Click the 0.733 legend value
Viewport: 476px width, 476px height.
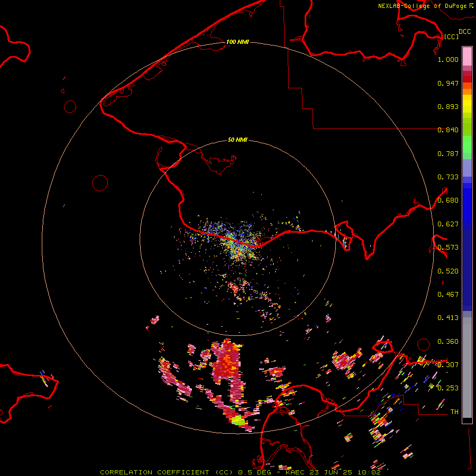[448, 177]
